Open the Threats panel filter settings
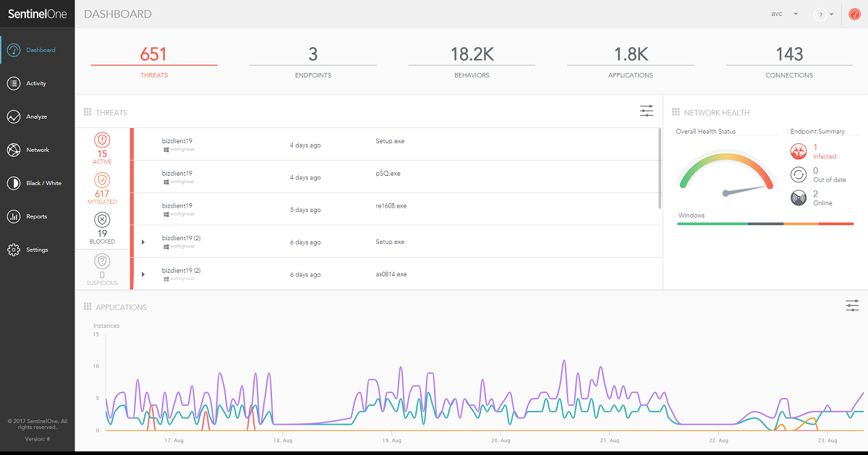Screen dimensions: 868x455 click(646, 111)
